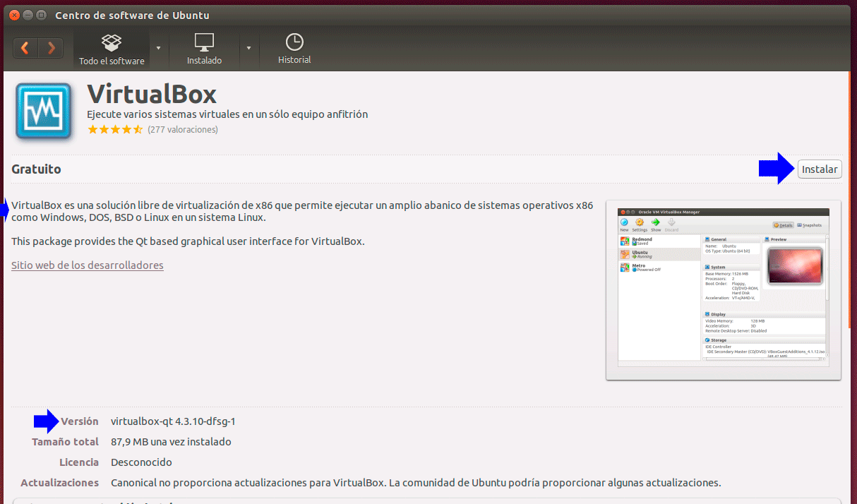Open Sitio web de los desarrolladores link
Screen dimensions: 857x504
point(87,265)
